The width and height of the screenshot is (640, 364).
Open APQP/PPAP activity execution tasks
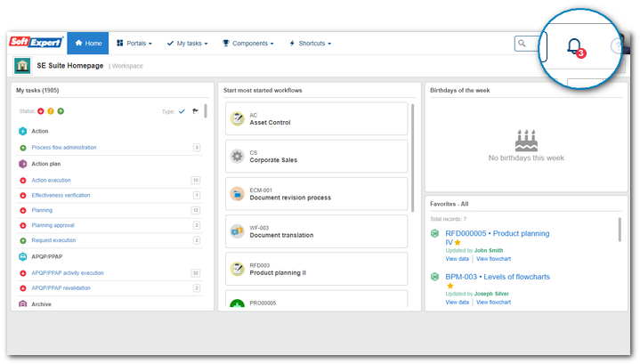click(68, 273)
